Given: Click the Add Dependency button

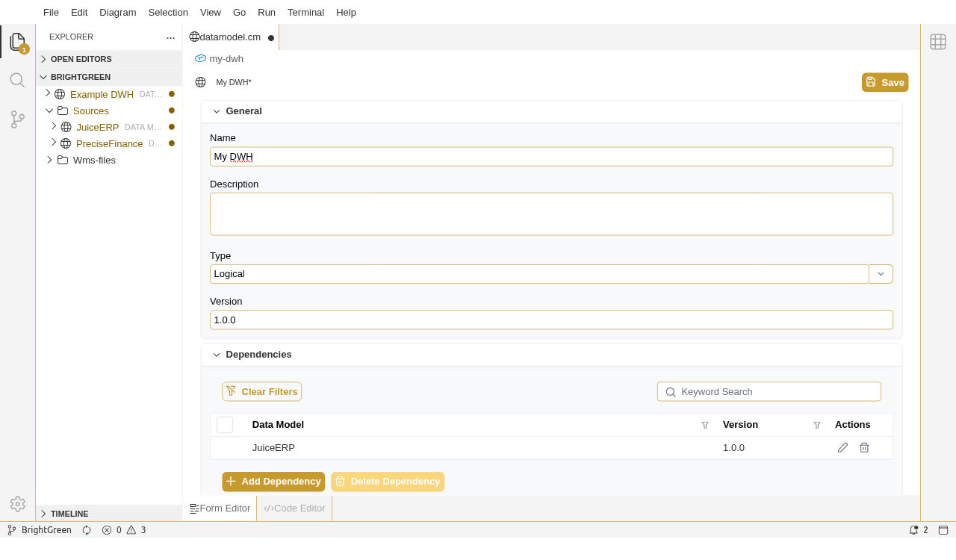Looking at the screenshot, I should point(273,482).
